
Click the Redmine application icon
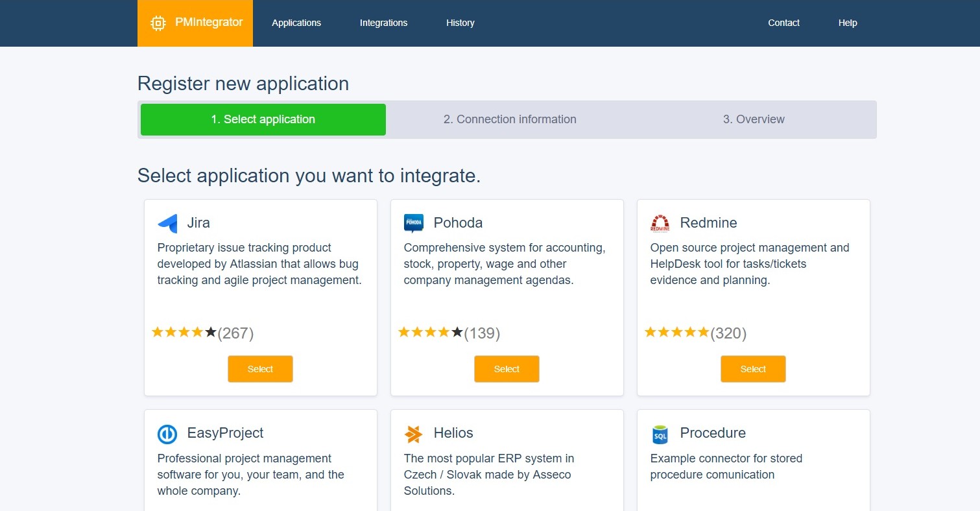(660, 222)
